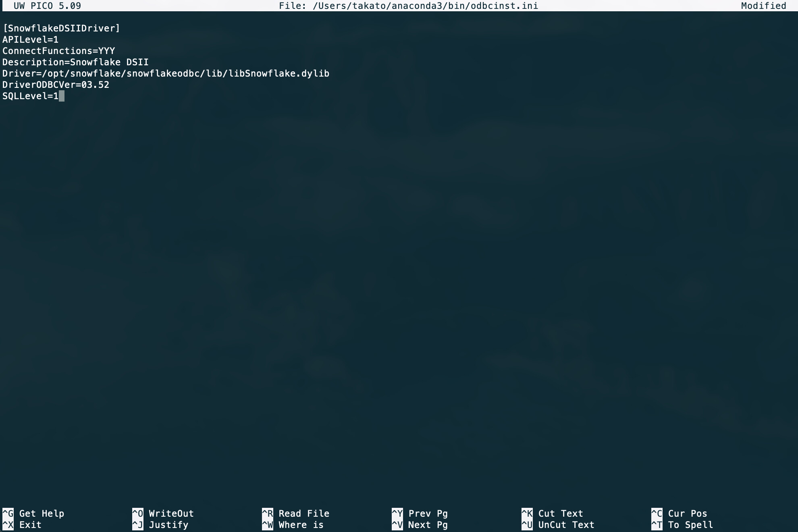
Task: Click the ConnectFunctions=YYY line
Action: click(59, 51)
